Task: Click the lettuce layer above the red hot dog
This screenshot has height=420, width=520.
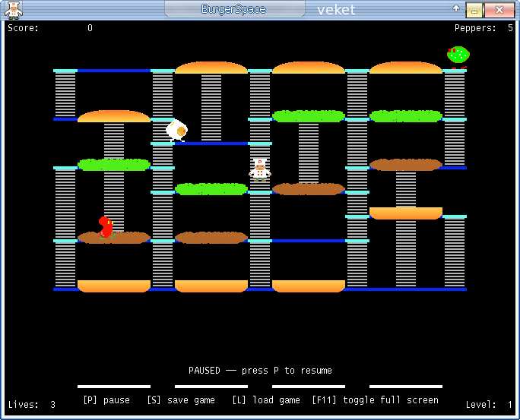Action: coord(114,165)
